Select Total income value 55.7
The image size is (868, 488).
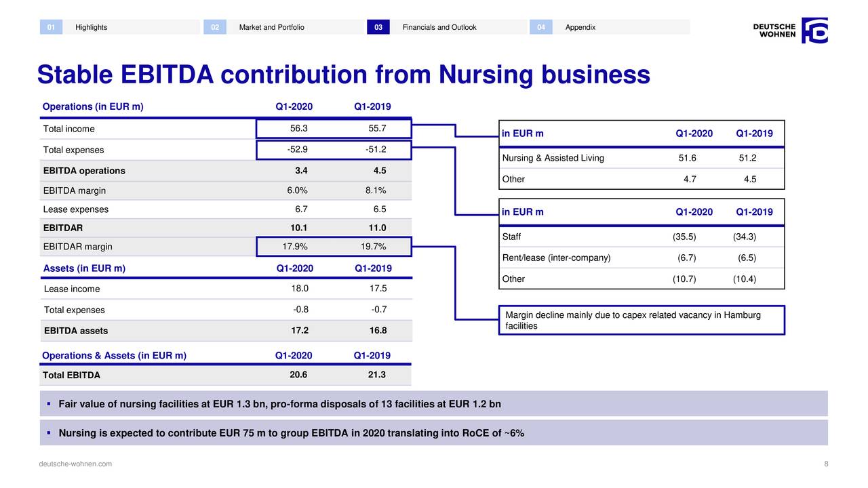click(377, 128)
